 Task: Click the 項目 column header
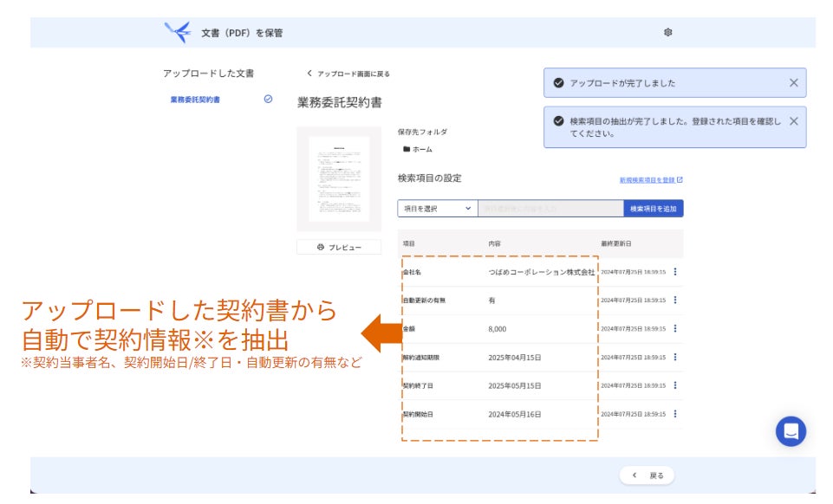point(408,243)
